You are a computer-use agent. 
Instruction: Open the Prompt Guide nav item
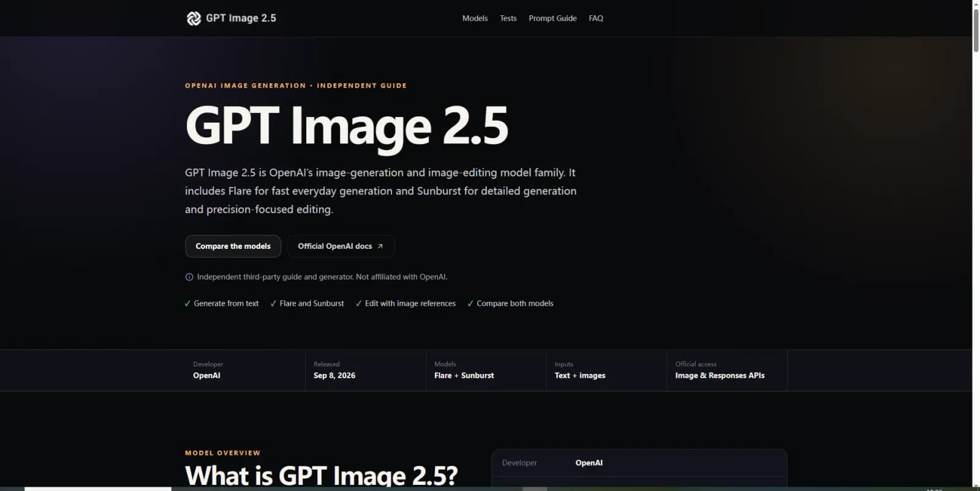point(552,18)
